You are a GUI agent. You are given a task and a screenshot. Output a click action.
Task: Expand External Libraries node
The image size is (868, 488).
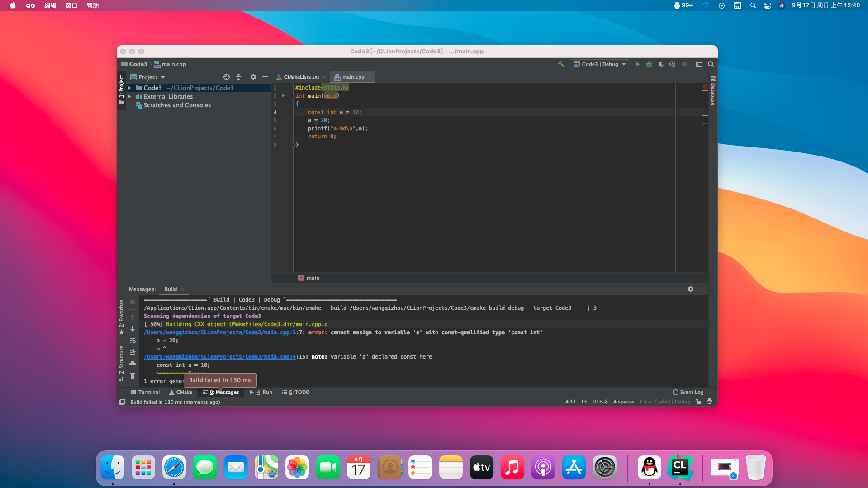click(129, 96)
